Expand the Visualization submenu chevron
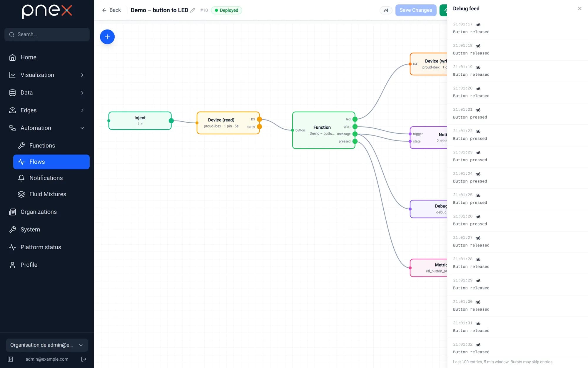The width and height of the screenshot is (588, 368). [x=82, y=75]
